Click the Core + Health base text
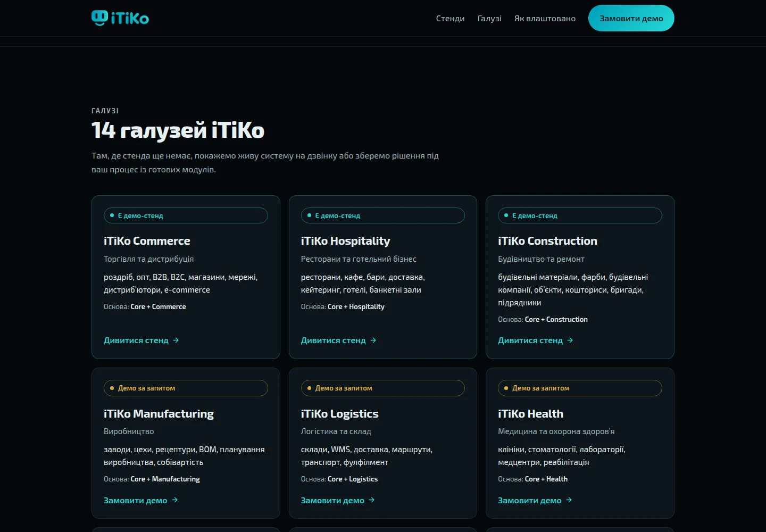Image resolution: width=766 pixels, height=532 pixels. (x=546, y=479)
